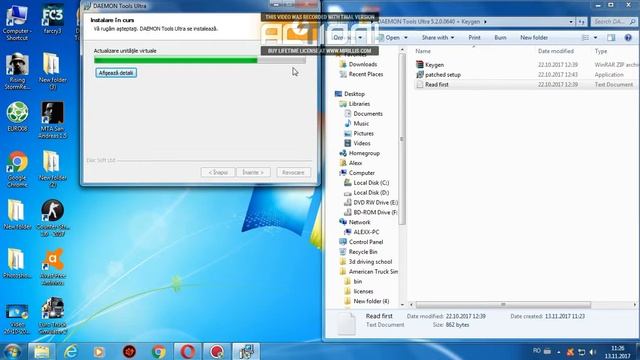
Task: Open the screen recorder taskbar icon
Action: click(x=217, y=351)
